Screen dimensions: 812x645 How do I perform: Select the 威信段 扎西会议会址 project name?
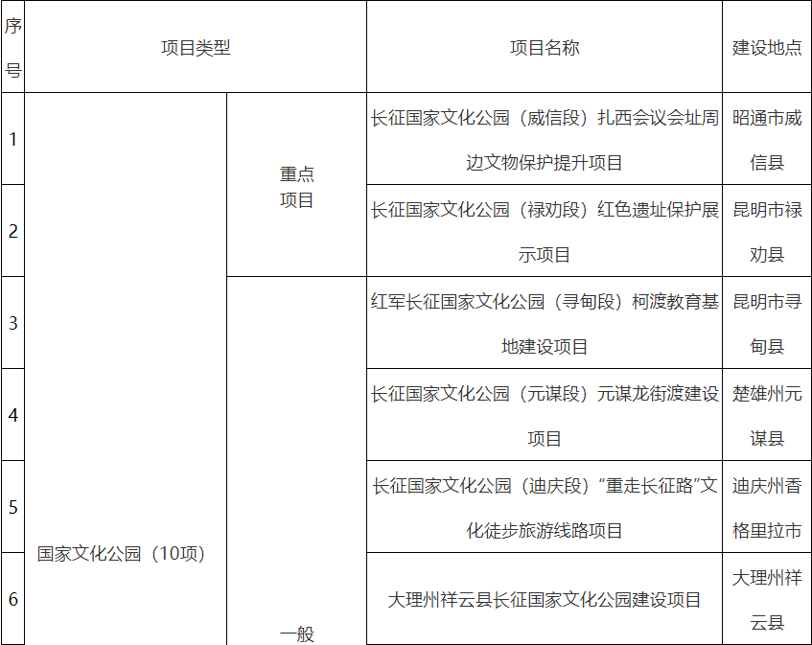click(544, 140)
